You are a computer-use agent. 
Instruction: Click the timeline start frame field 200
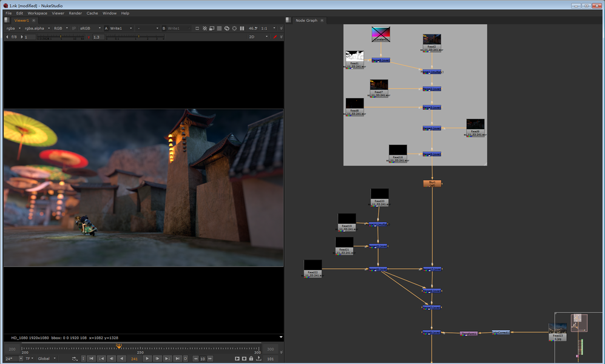coord(12,349)
